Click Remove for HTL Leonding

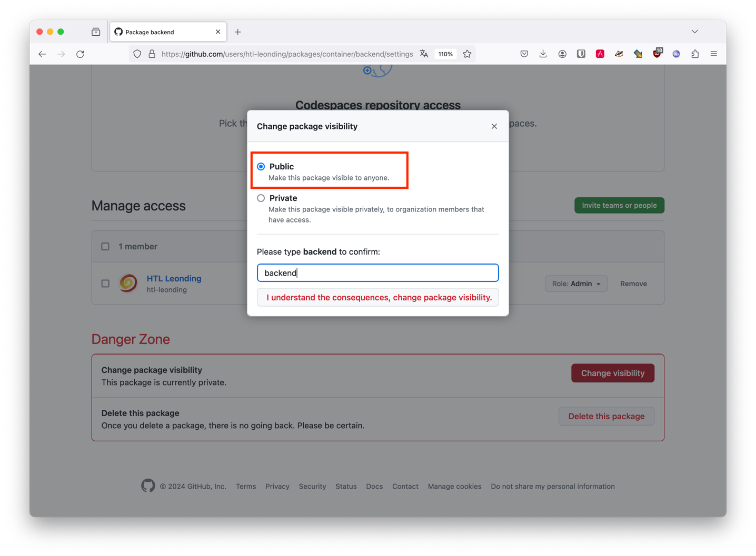point(633,284)
